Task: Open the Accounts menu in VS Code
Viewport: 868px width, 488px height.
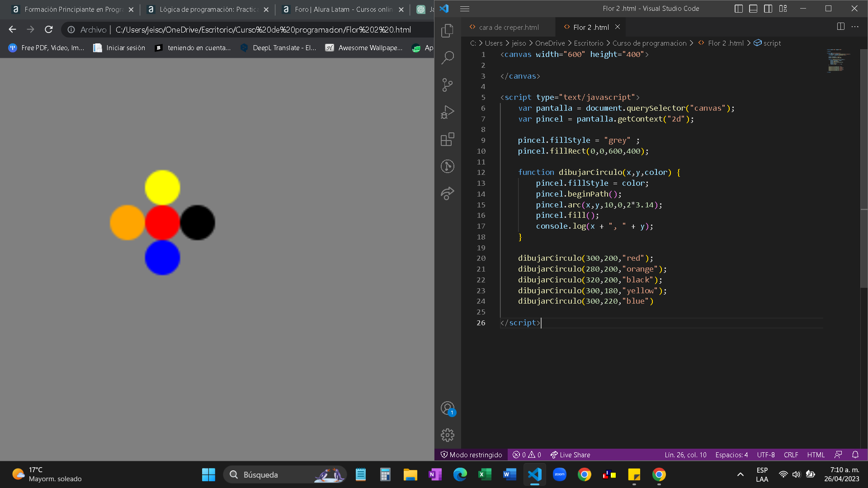Action: (448, 408)
